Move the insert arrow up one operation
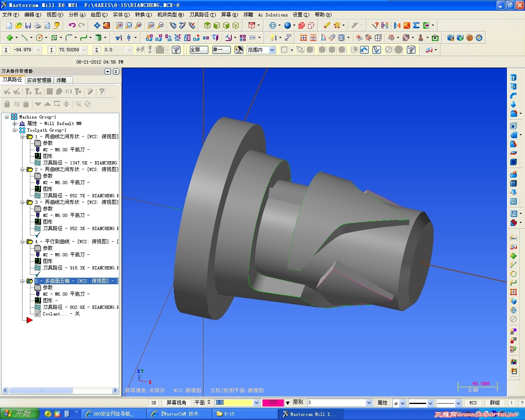525x420 pixels. click(48, 104)
